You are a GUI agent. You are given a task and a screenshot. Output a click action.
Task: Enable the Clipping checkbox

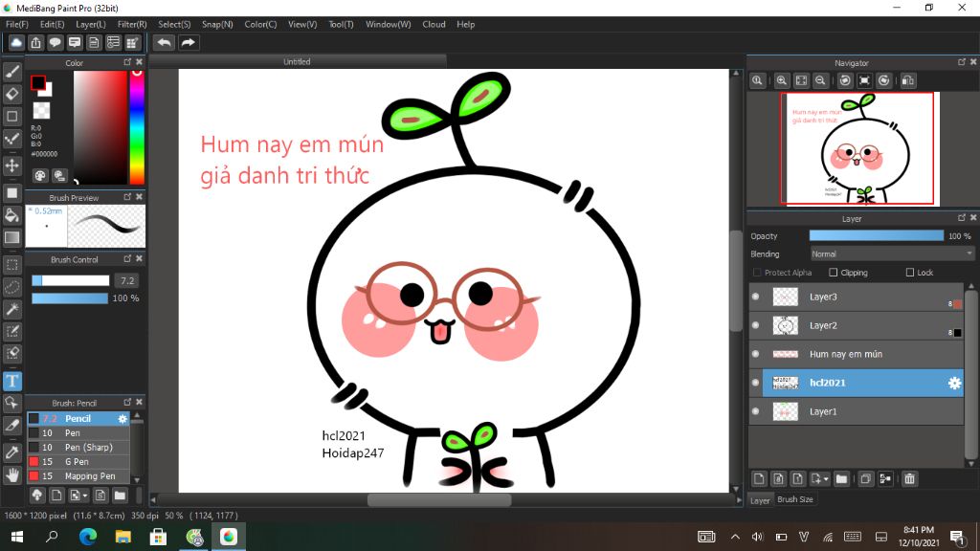coord(833,273)
